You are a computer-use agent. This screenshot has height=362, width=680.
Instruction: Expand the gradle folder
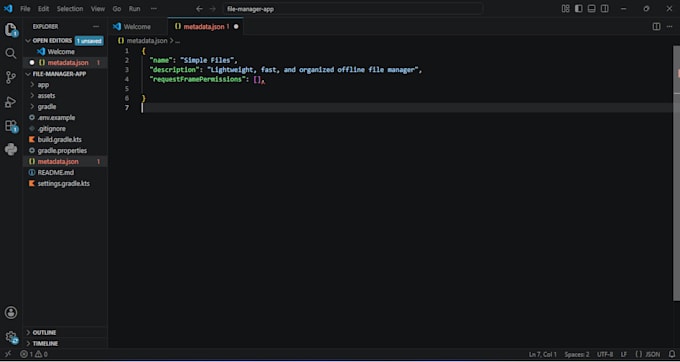coord(47,107)
